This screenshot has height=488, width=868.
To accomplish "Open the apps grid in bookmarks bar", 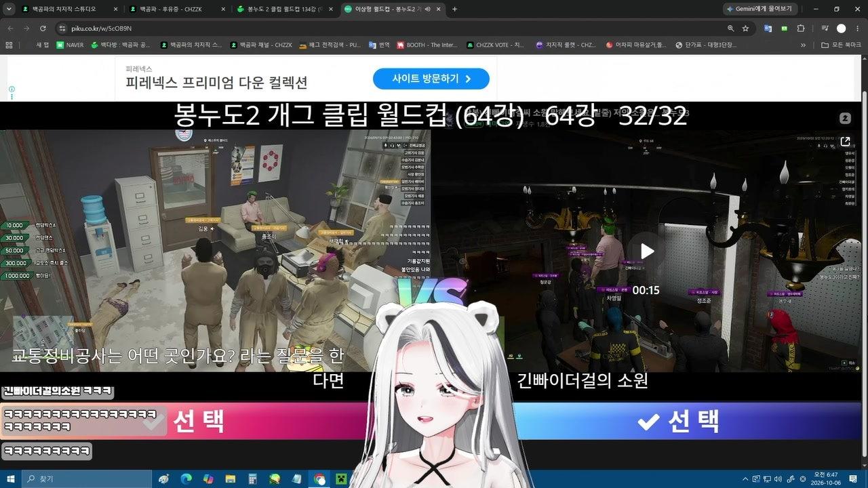I will (9, 45).
